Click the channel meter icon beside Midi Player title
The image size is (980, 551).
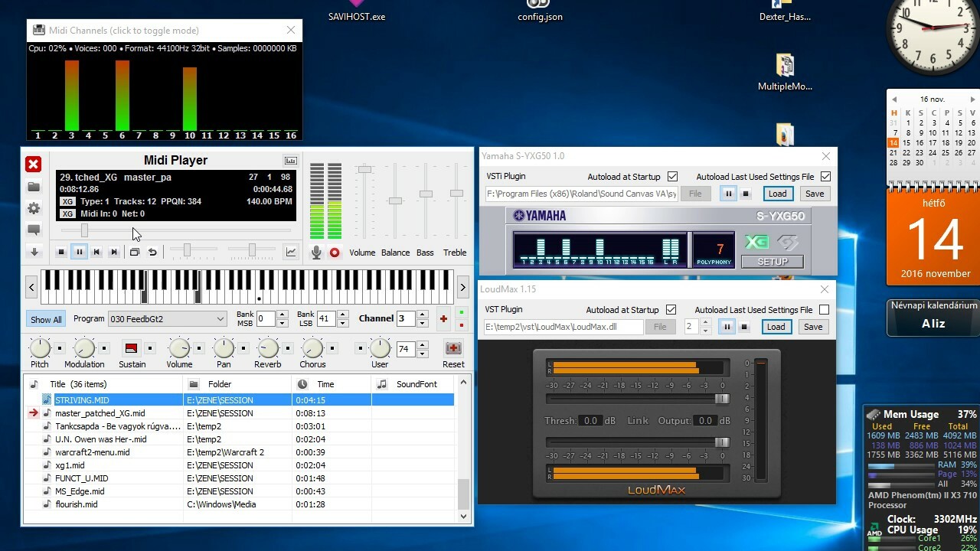(x=290, y=161)
